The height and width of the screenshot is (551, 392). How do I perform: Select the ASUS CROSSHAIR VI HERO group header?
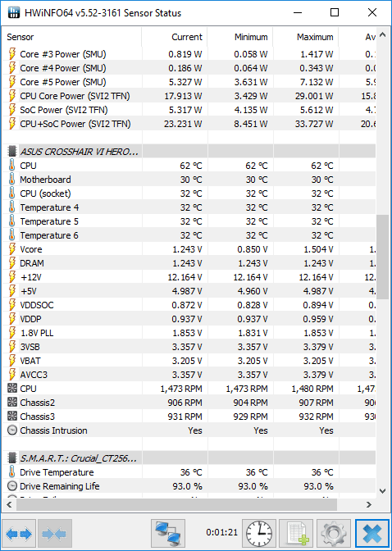(189, 152)
